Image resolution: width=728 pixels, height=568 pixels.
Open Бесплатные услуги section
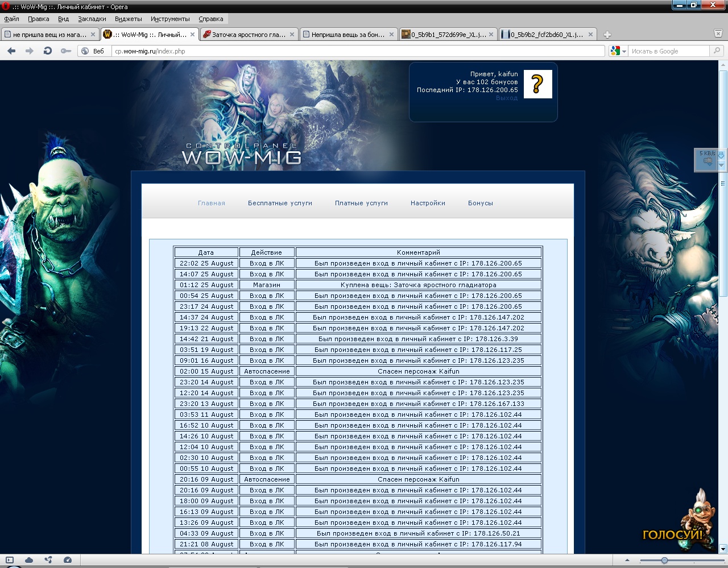tap(280, 203)
